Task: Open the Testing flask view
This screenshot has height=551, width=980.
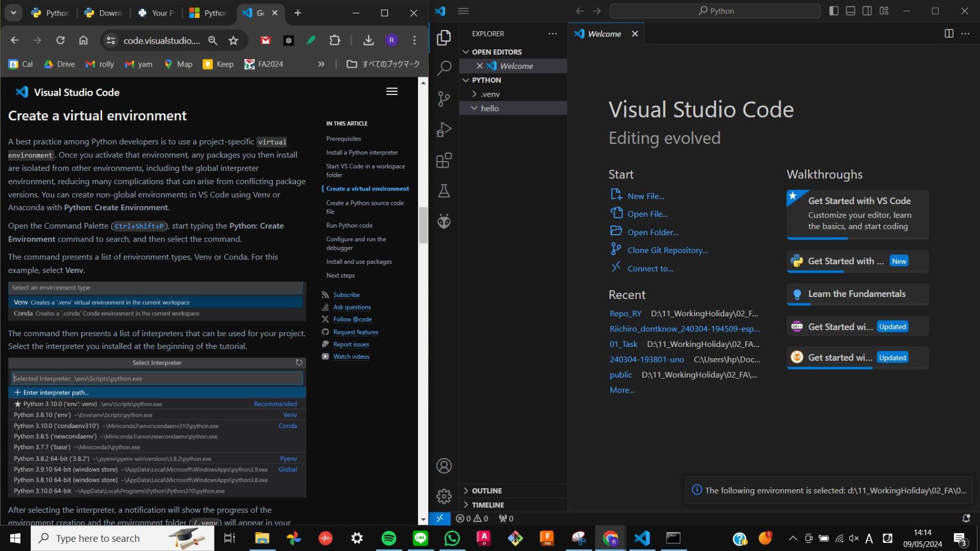Action: [x=444, y=191]
